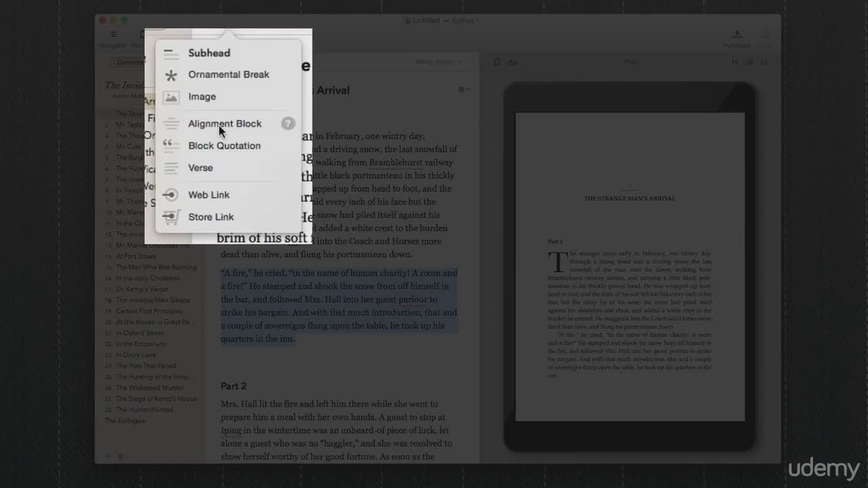Viewport: 868px width, 488px height.
Task: Select Contents tab in Navigator
Action: [x=129, y=62]
